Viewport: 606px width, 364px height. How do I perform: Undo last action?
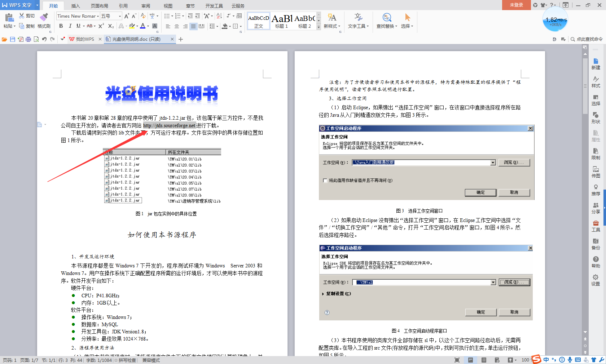tap(44, 39)
